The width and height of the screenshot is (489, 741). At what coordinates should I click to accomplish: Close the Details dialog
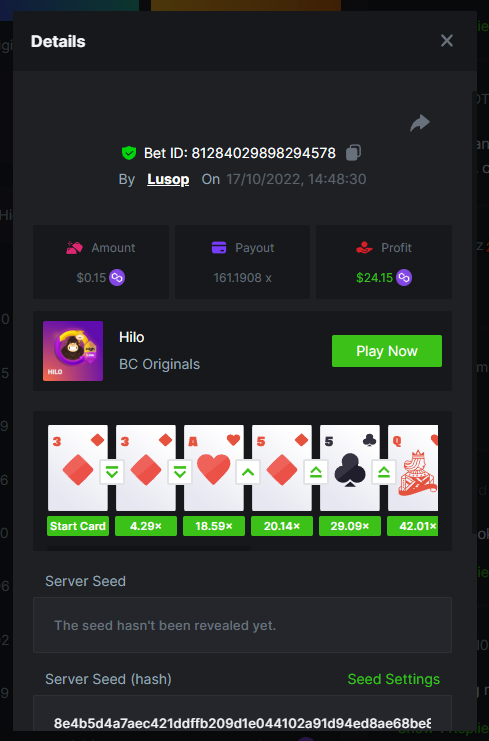coord(447,41)
